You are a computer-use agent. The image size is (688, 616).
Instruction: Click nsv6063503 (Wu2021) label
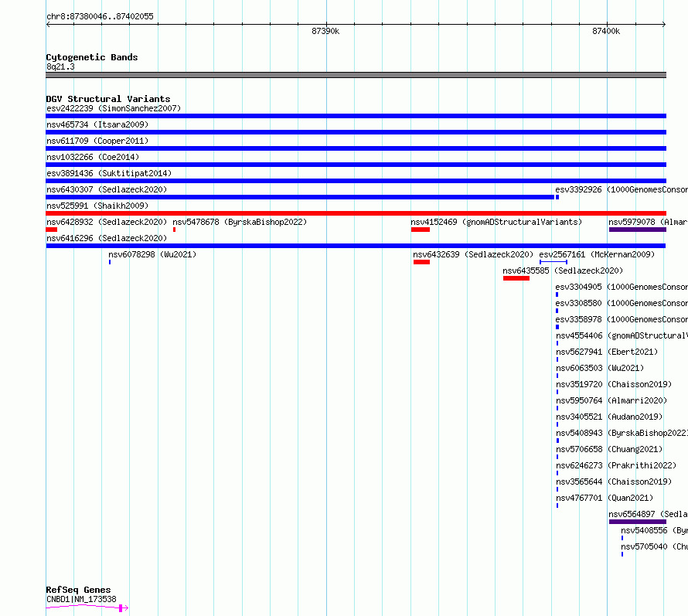pos(600,368)
